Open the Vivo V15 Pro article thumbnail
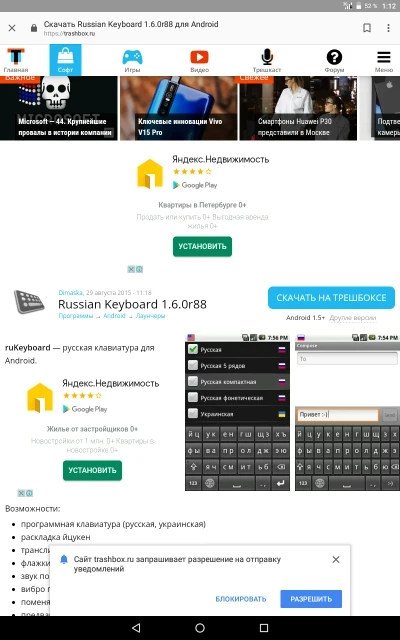This screenshot has width=400, height=640. [x=179, y=108]
